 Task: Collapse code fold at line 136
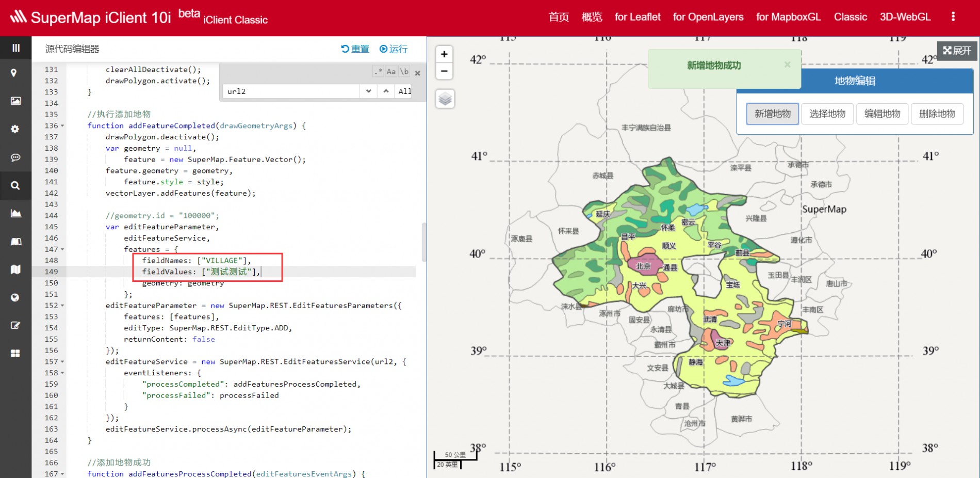coord(63,125)
